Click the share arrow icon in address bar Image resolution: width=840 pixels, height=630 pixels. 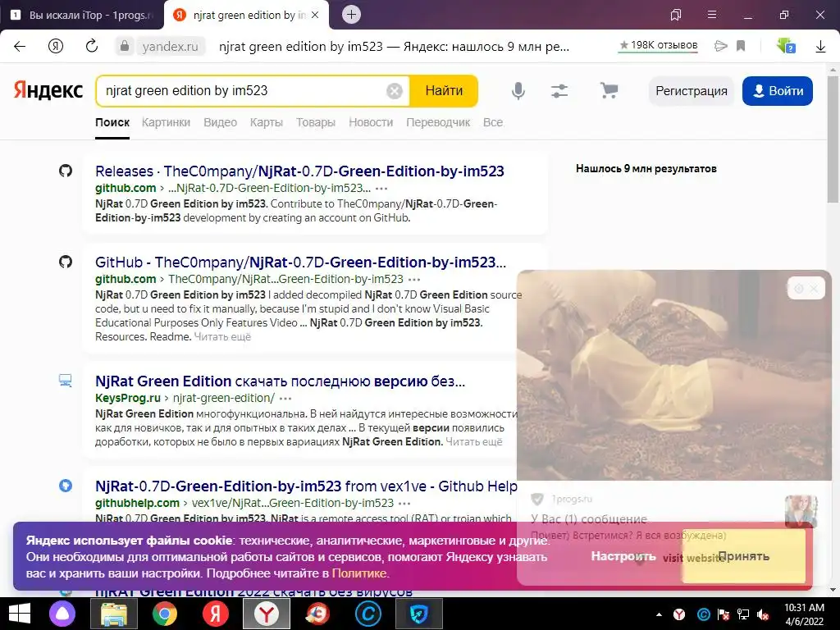pyautogui.click(x=720, y=46)
